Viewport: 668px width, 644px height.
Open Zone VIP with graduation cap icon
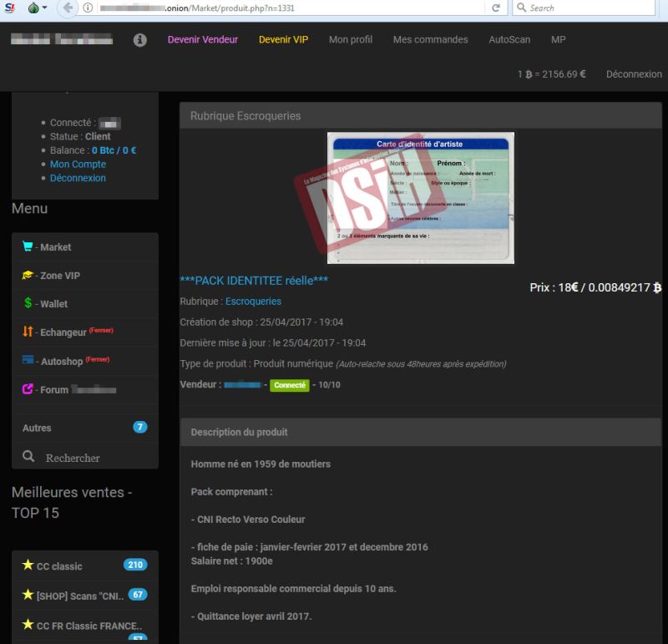coord(28,276)
